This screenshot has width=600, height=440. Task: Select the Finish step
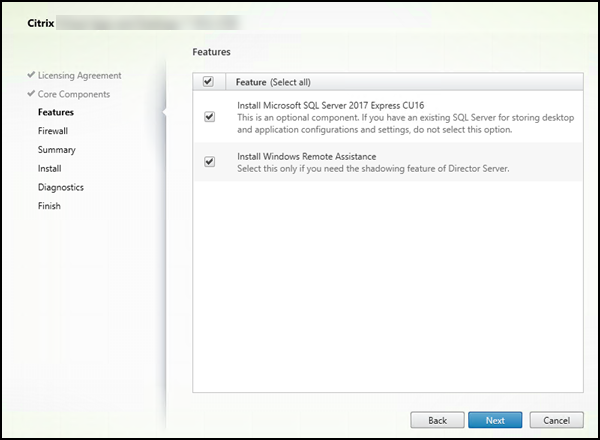[x=49, y=206]
